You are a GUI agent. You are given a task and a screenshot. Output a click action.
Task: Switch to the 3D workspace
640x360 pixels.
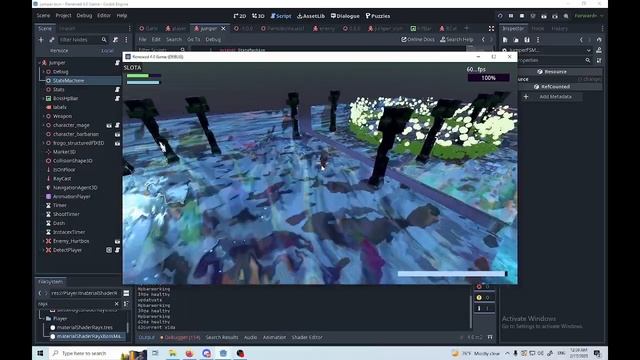coord(258,16)
